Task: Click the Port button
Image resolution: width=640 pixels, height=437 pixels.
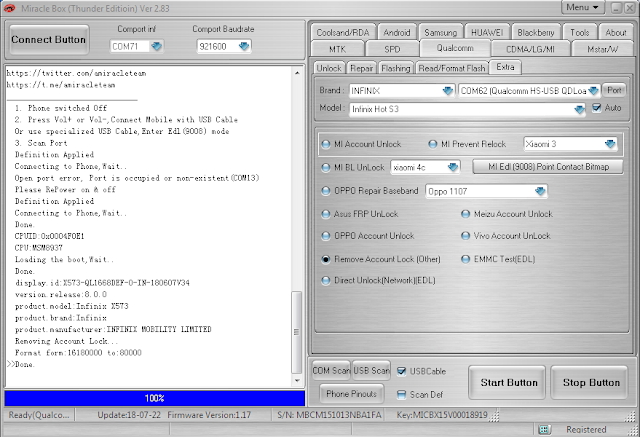Action: point(614,90)
